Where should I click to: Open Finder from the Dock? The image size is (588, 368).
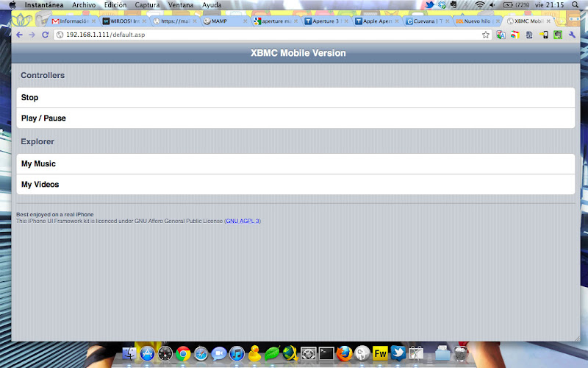[x=129, y=353]
